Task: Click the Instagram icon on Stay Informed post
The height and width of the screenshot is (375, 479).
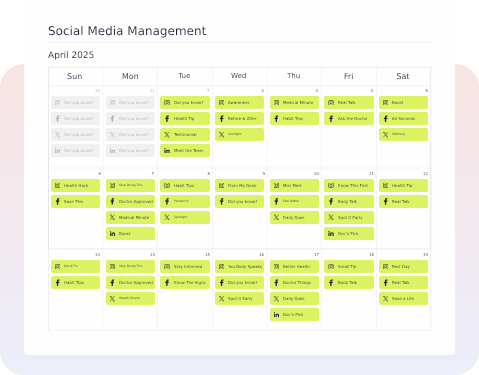Action: pyautogui.click(x=167, y=267)
